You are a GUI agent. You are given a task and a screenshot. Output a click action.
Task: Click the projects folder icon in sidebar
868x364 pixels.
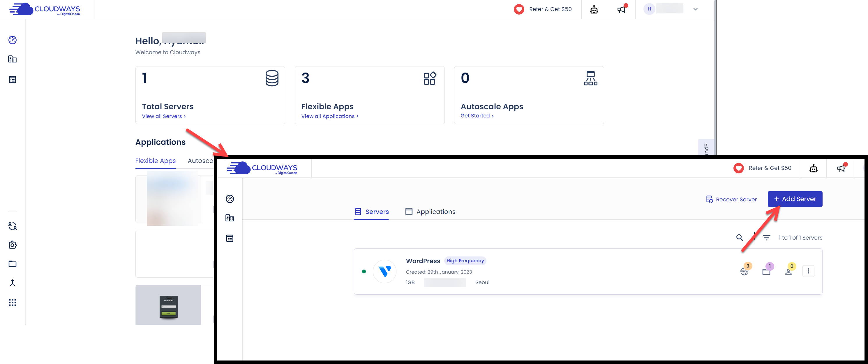[x=13, y=264]
